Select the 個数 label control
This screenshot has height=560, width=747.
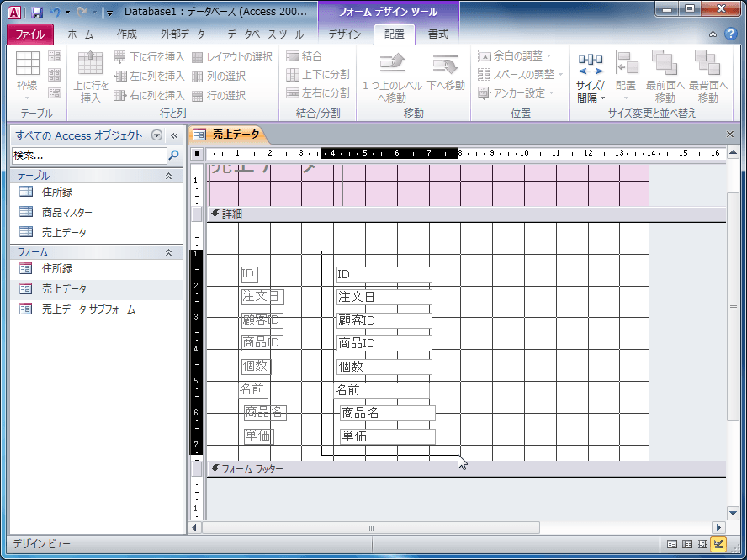(x=256, y=367)
